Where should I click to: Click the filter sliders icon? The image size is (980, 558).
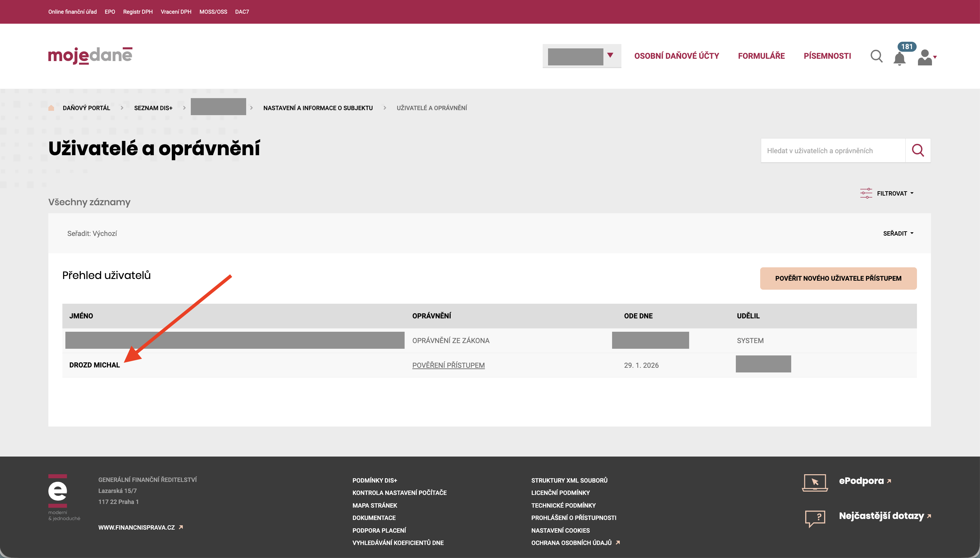pyautogui.click(x=866, y=193)
